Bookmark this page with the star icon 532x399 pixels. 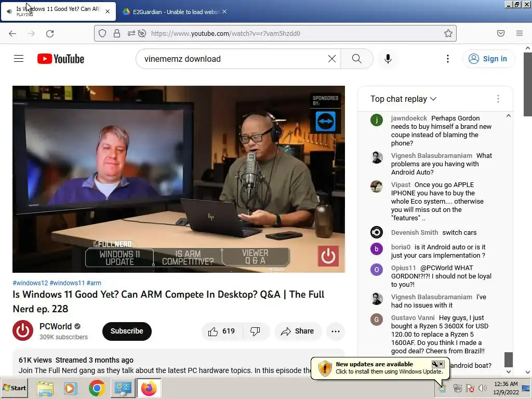pyautogui.click(x=448, y=33)
